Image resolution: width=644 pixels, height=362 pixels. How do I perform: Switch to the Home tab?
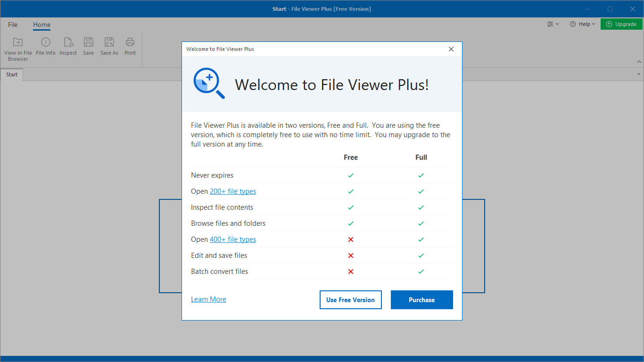click(41, 25)
